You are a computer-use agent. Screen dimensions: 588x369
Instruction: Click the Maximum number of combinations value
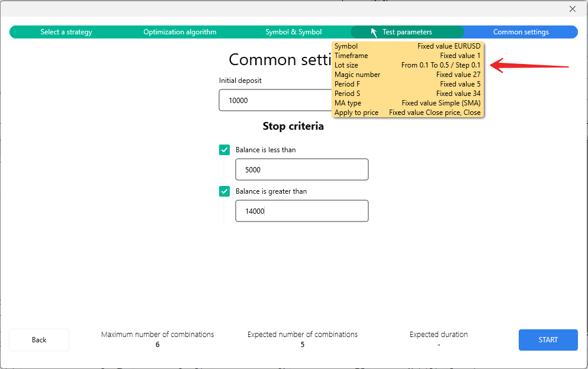tap(158, 345)
